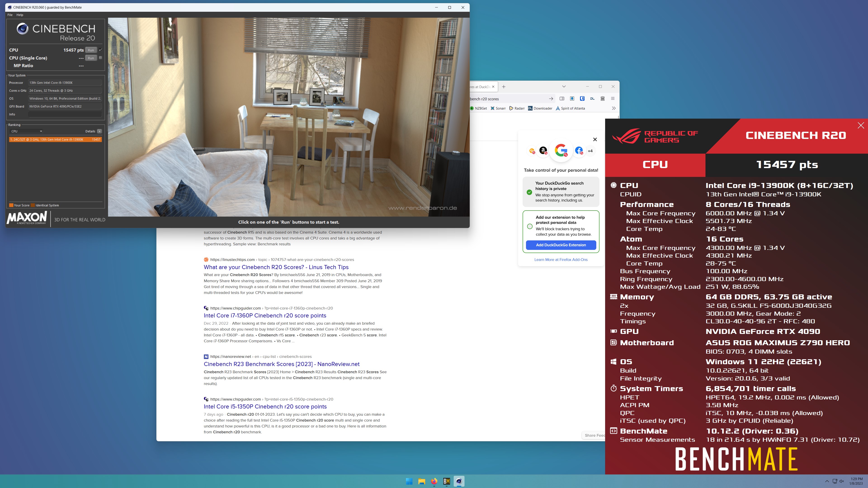Open Firefox list all tabs dropdown

click(x=564, y=87)
